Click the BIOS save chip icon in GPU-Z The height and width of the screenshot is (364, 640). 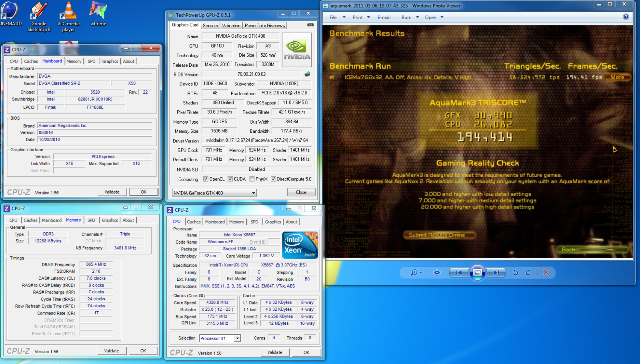307,74
